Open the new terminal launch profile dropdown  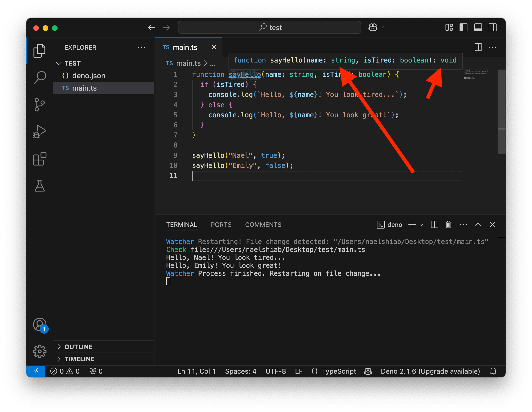421,225
